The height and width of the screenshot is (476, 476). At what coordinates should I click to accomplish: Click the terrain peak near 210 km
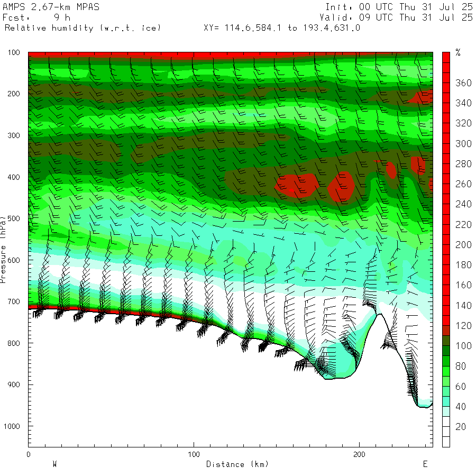tap(379, 315)
